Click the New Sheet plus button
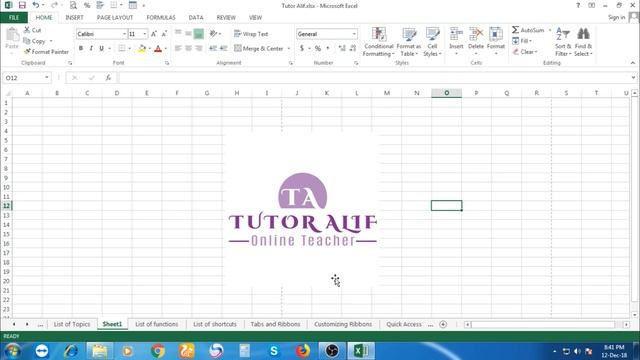Viewport: 640px width, 360px height. pyautogui.click(x=443, y=324)
